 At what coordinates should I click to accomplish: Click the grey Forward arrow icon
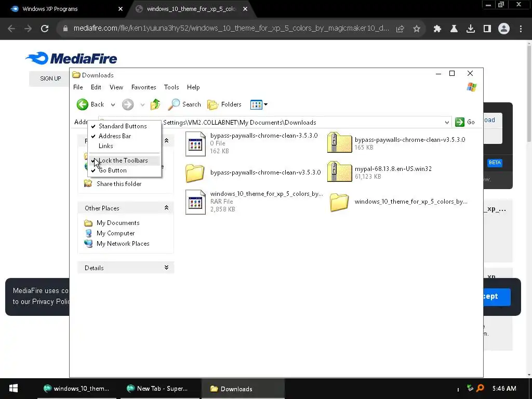[128, 104]
